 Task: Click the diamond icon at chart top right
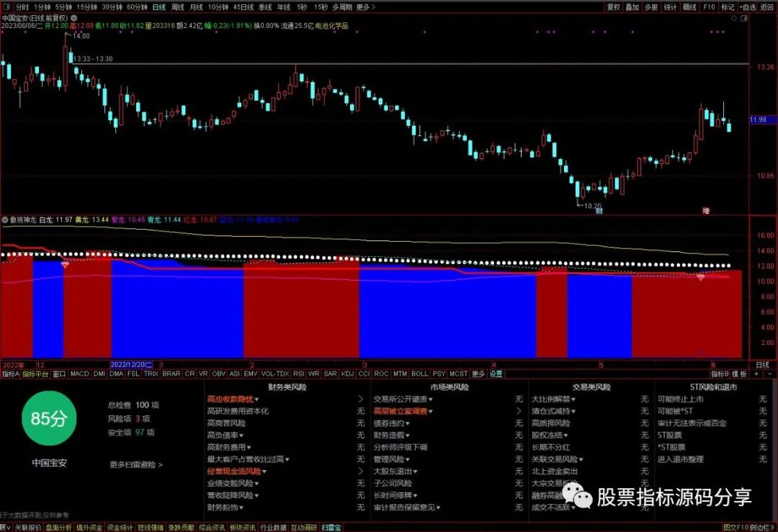tap(734, 18)
